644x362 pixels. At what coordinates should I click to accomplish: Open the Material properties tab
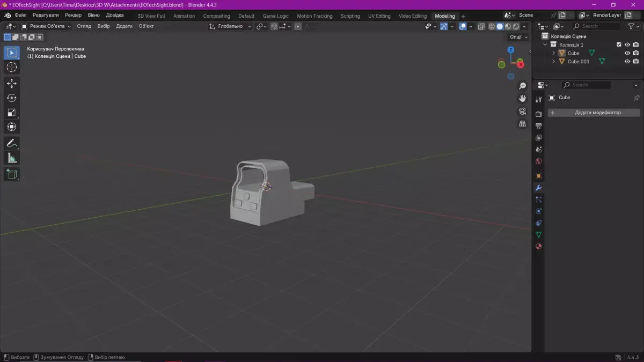pos(539,247)
